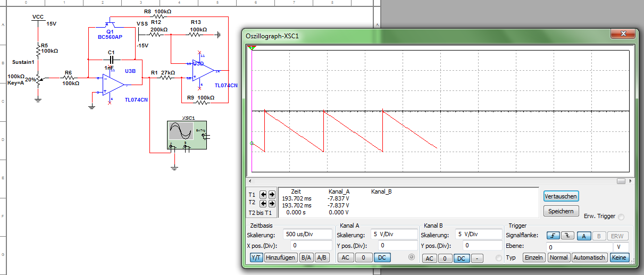The height and width of the screenshot is (275, 644).
Task: Select the Q1 BC560AP transistor symbol
Action: pos(110,24)
